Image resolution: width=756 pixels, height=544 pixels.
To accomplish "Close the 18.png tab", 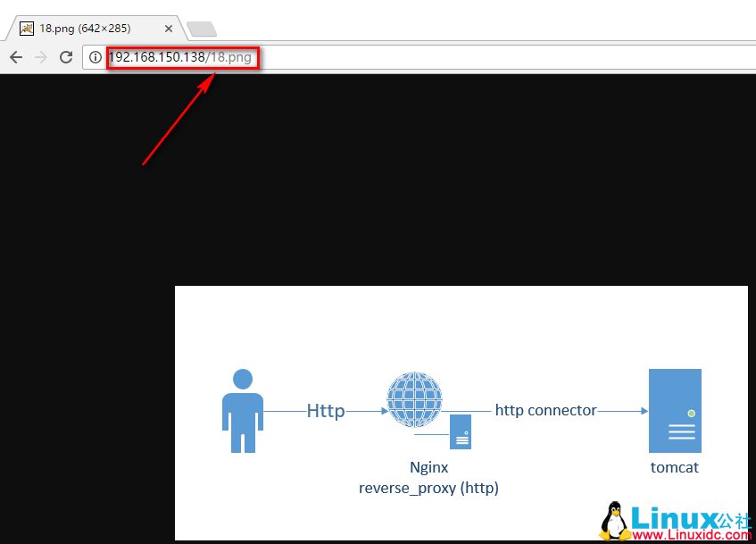I will (169, 29).
